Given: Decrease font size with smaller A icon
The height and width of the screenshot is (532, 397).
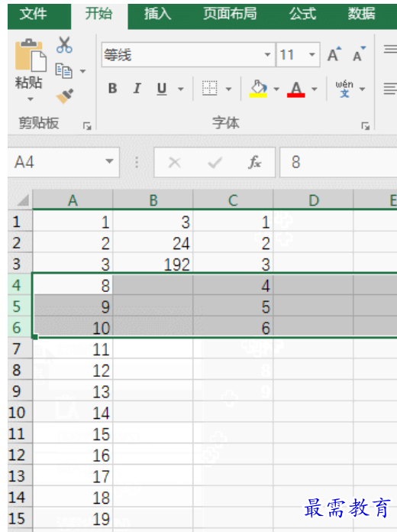Looking at the screenshot, I should pyautogui.click(x=359, y=54).
